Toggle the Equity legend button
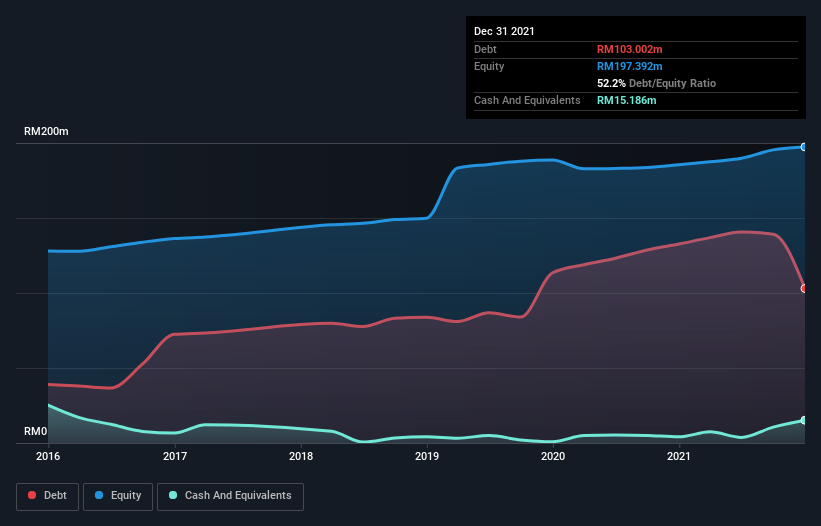 (118, 496)
